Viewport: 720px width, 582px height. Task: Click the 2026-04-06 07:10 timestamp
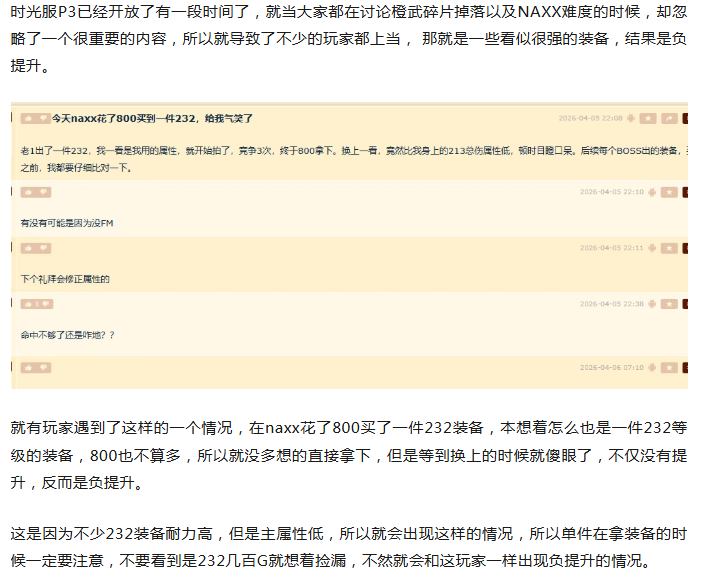point(612,367)
